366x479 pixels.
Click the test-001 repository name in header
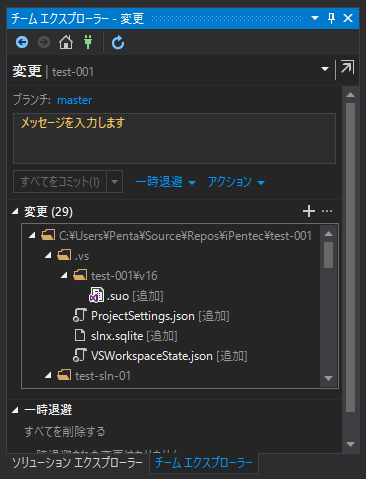73,72
